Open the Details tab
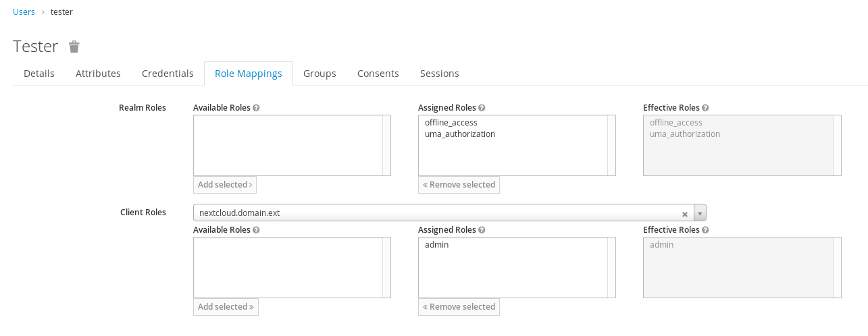Viewport: 868px width, 336px height. (x=39, y=74)
